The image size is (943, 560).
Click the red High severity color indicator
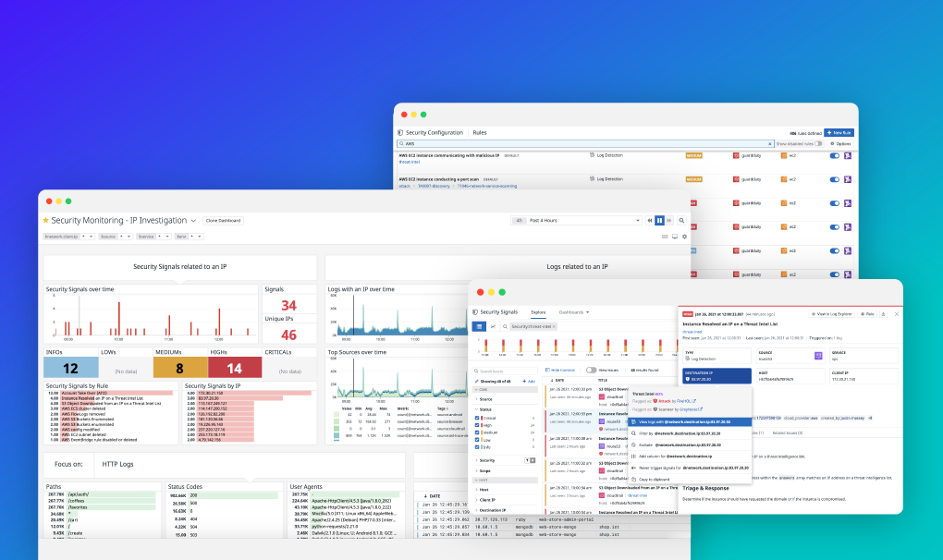click(481, 424)
